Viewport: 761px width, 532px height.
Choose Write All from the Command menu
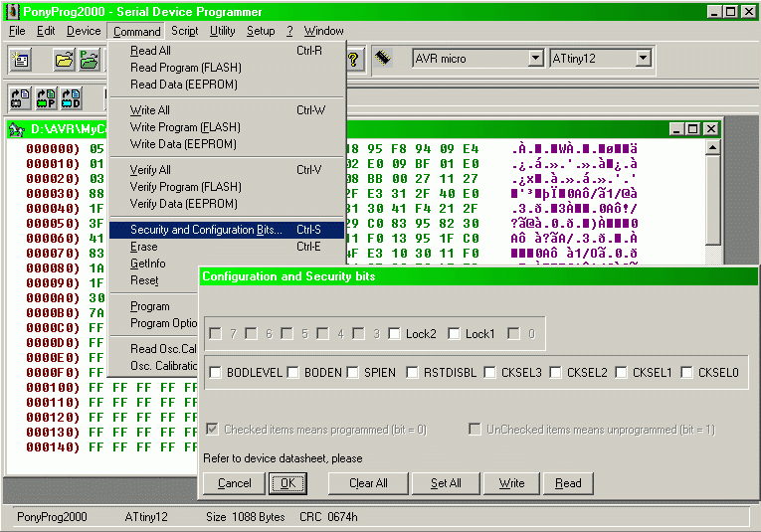tap(227, 110)
